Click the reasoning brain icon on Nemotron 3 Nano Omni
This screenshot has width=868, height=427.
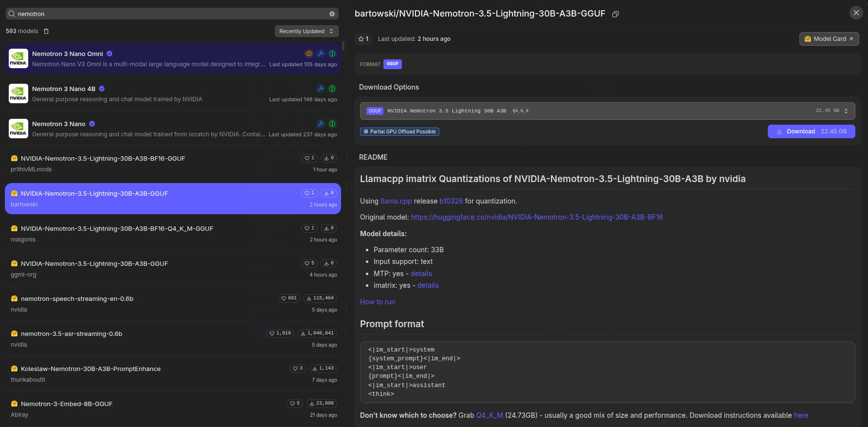coord(332,54)
